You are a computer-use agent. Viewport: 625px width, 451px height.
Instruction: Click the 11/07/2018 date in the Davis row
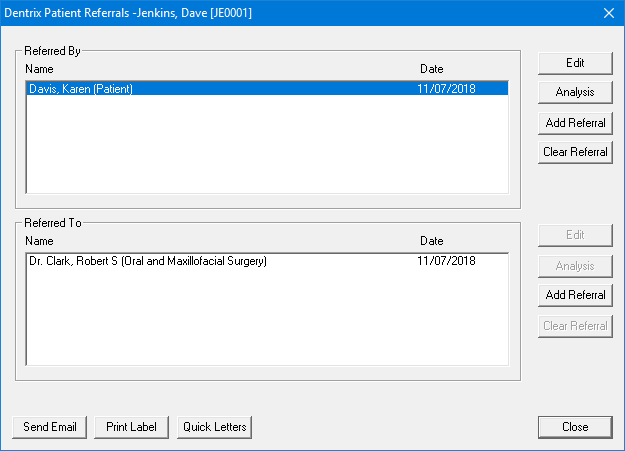click(x=446, y=89)
